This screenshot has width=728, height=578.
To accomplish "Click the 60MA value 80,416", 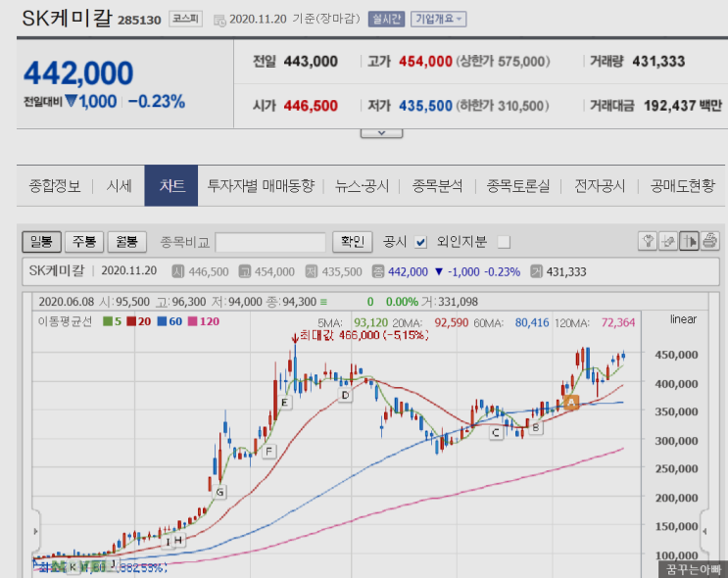I will pyautogui.click(x=532, y=322).
